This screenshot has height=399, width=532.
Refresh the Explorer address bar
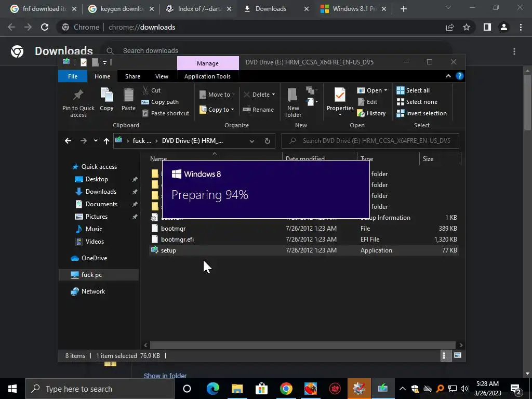click(x=268, y=141)
